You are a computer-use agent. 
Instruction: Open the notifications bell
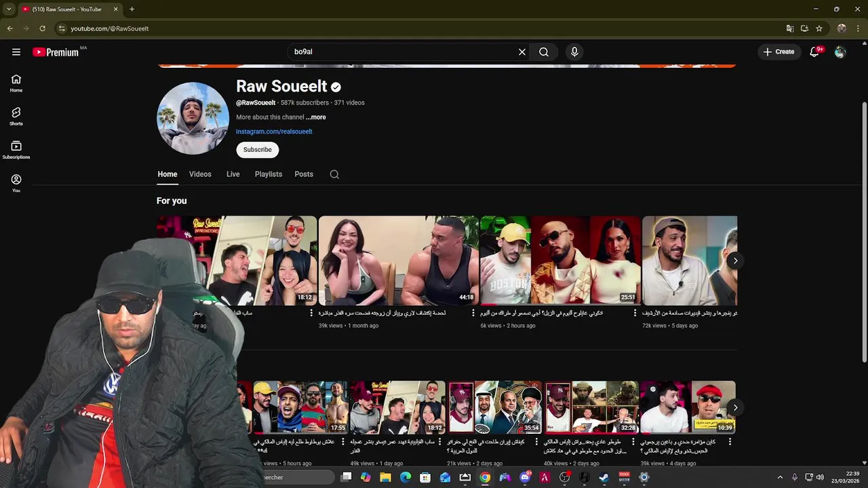pyautogui.click(x=815, y=52)
